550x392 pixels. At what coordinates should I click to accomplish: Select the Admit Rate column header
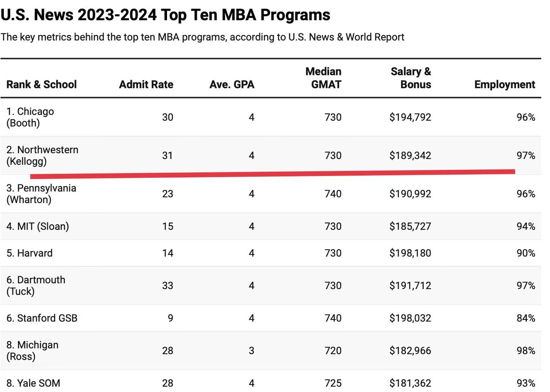point(146,84)
